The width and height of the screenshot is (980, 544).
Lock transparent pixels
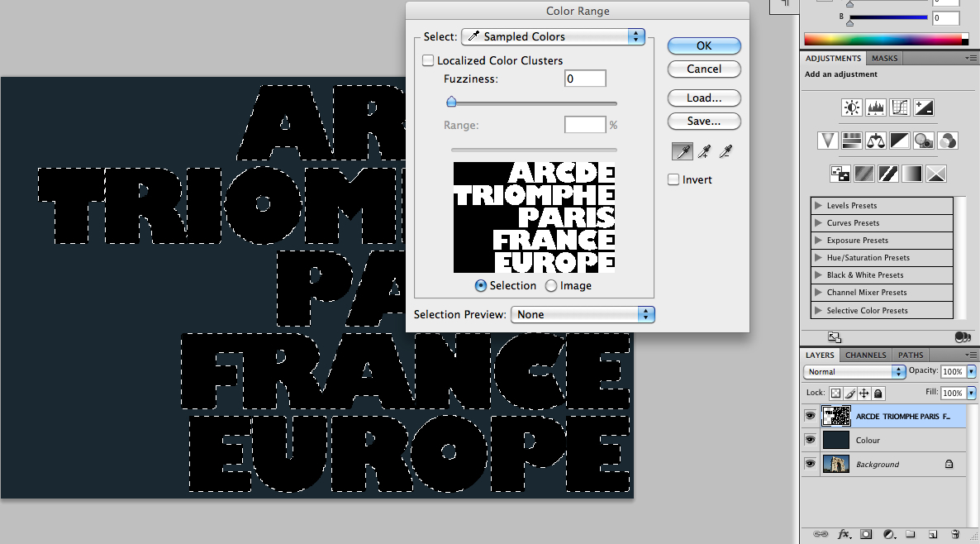(835, 394)
